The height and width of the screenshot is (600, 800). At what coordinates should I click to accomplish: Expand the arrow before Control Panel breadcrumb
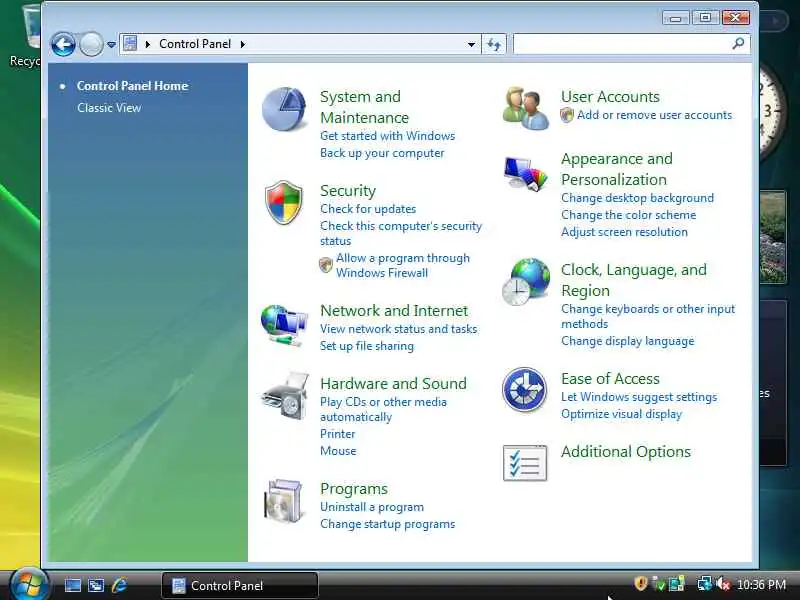pos(147,44)
